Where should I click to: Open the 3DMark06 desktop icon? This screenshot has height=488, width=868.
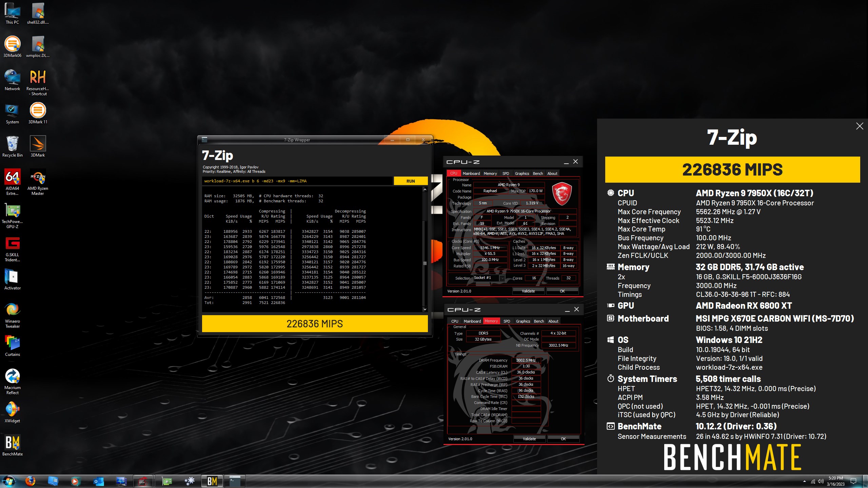tap(12, 47)
